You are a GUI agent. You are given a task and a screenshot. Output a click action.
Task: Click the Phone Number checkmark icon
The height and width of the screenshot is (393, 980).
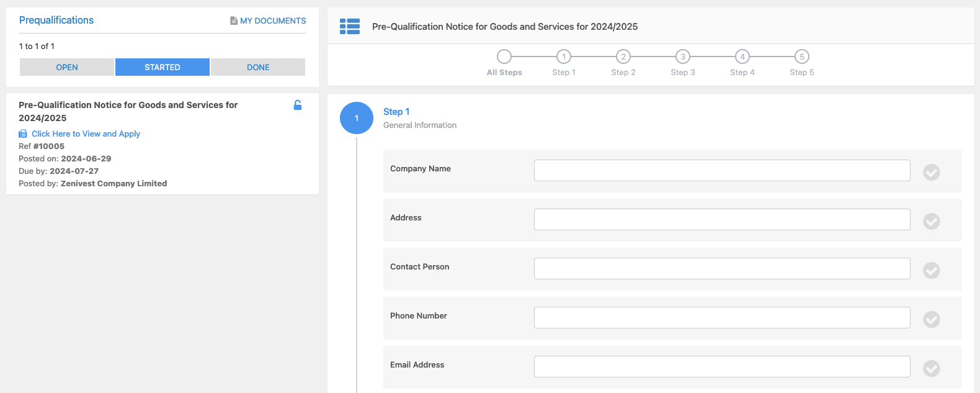tap(932, 319)
